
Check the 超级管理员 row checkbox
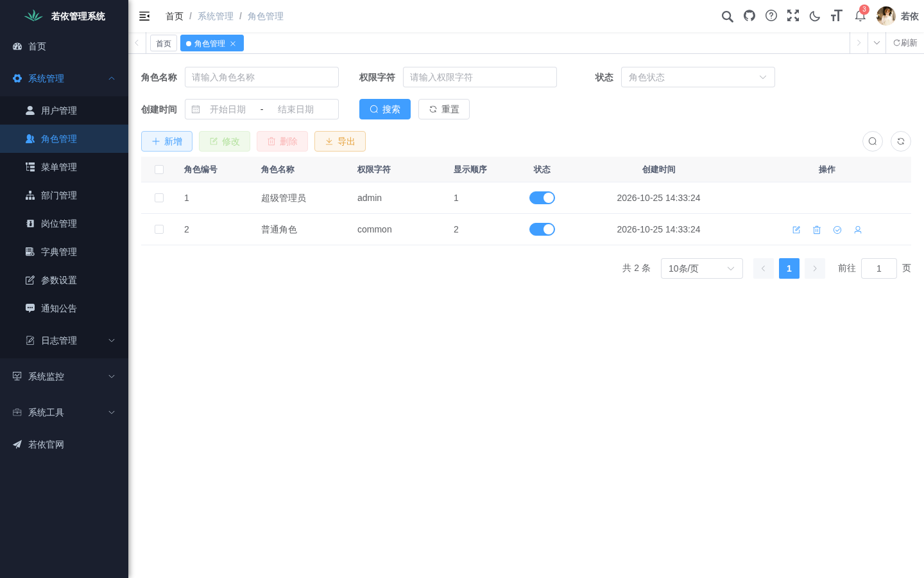pos(159,198)
